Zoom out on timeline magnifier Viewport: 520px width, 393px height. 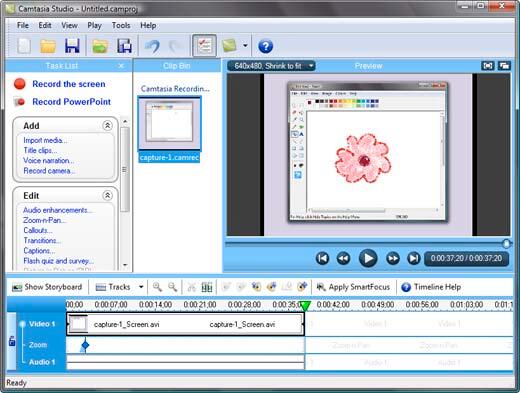point(172,287)
